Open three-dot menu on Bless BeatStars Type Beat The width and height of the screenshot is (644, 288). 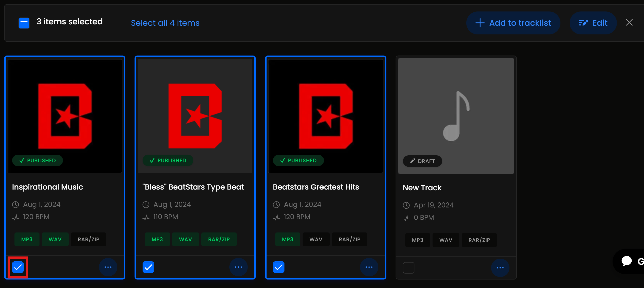pos(238,267)
